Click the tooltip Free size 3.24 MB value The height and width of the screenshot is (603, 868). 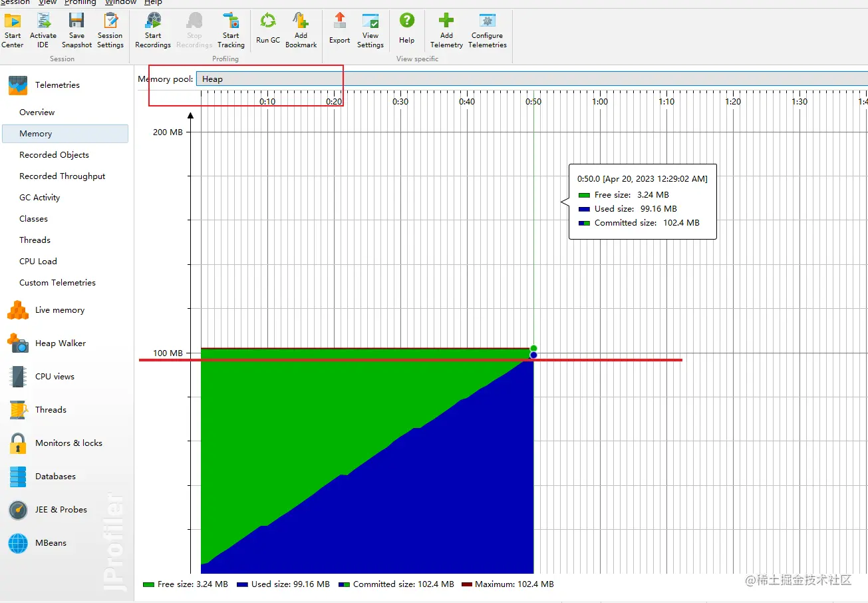pos(653,195)
